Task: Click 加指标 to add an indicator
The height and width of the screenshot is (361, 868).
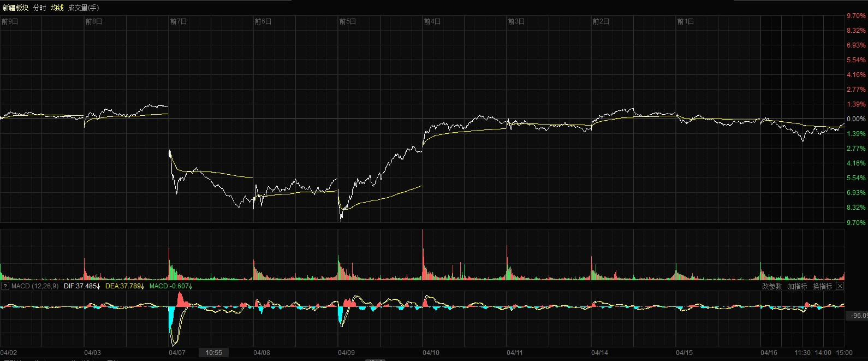Action: (x=797, y=286)
